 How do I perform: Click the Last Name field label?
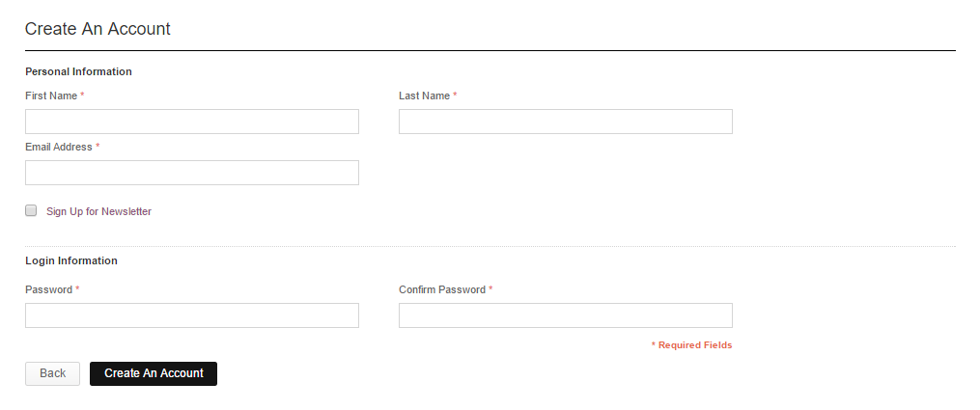click(424, 96)
